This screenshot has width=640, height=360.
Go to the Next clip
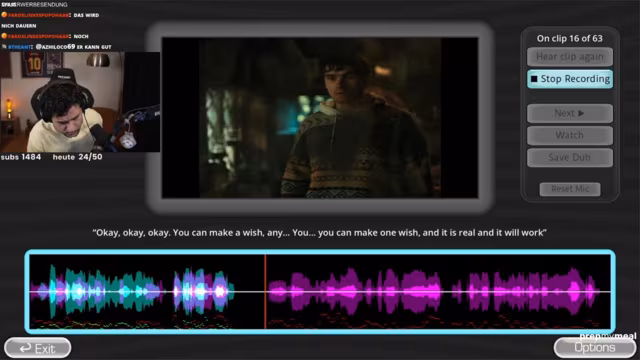[x=570, y=113]
